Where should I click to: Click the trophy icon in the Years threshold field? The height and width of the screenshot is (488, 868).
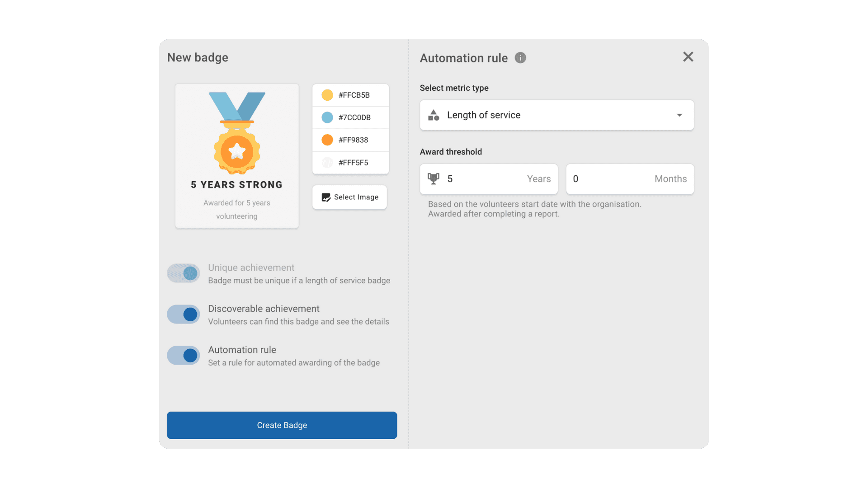pyautogui.click(x=434, y=179)
